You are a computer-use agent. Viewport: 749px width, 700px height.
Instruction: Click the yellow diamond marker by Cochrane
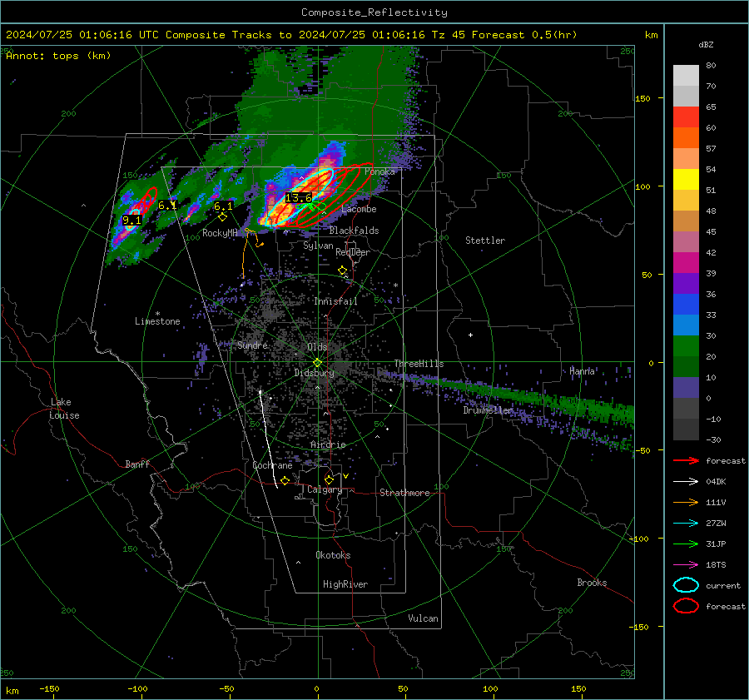click(285, 480)
